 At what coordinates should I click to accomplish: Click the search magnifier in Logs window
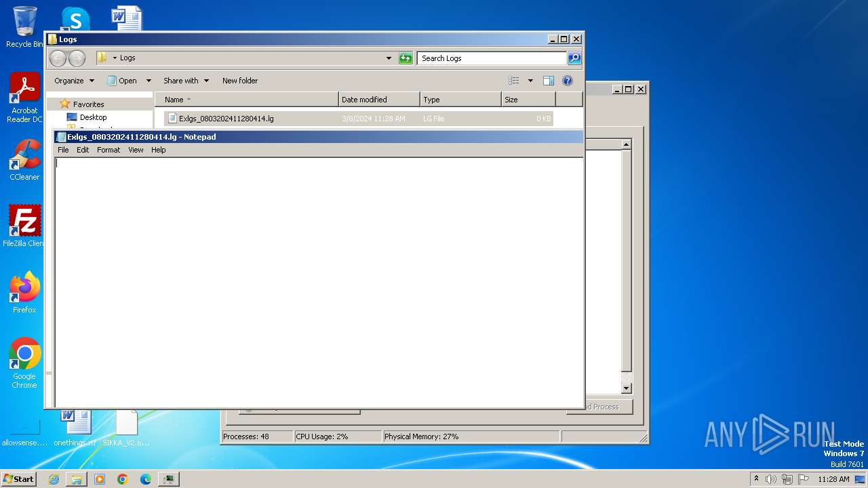[x=574, y=58]
